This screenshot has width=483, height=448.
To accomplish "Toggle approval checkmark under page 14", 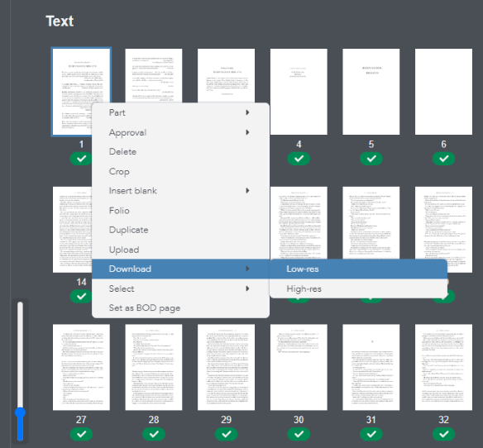I will pos(81,297).
